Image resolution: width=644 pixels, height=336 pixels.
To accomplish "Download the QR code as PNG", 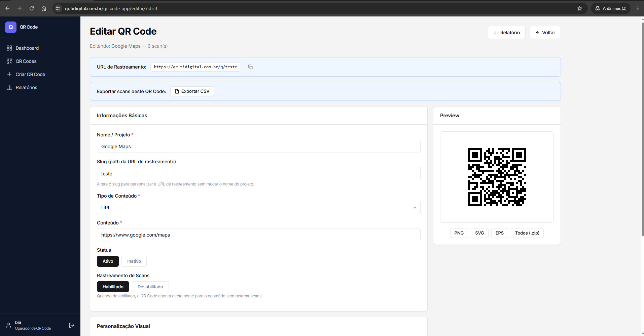I will click(x=459, y=233).
